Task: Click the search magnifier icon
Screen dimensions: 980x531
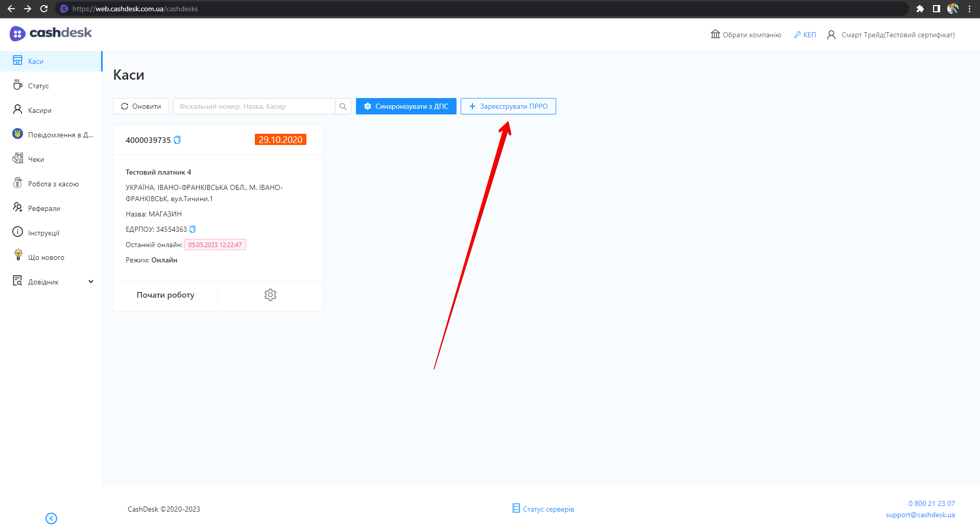Action: click(343, 106)
